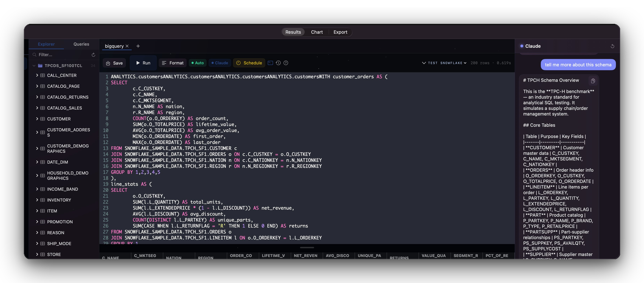Screen dimensions: 644x283
Task: Expand the CUSTOMER_ADDRESS table
Action: coord(37,132)
